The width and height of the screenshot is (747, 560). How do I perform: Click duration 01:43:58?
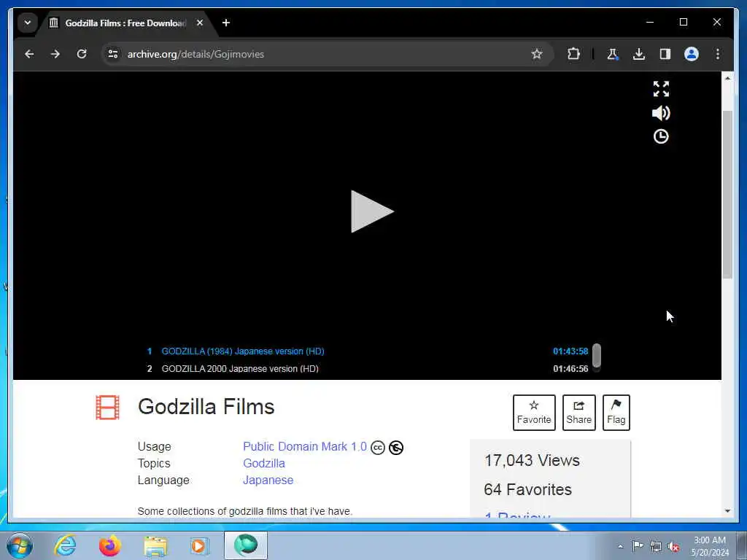570,351
